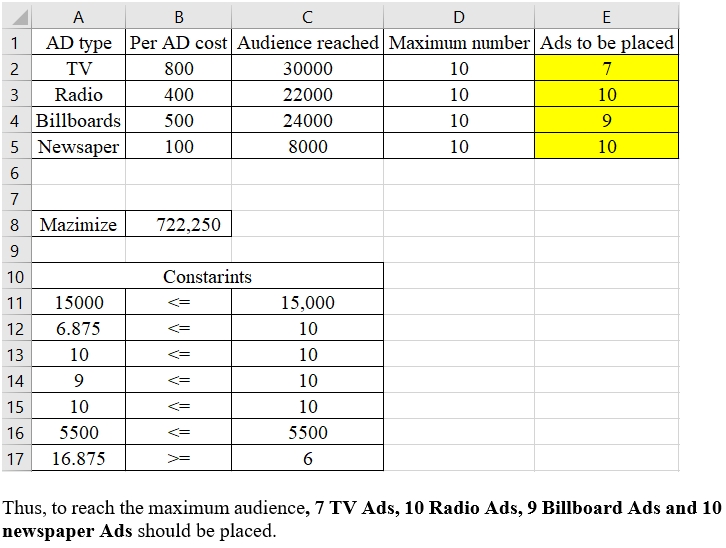Select the 'Mazimize' label cell

(x=78, y=224)
